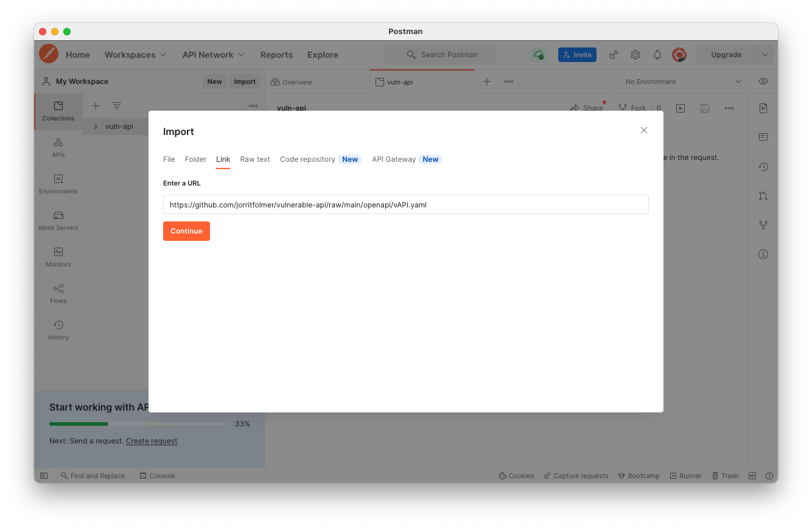Open Explore in the top navigation

pyautogui.click(x=323, y=55)
